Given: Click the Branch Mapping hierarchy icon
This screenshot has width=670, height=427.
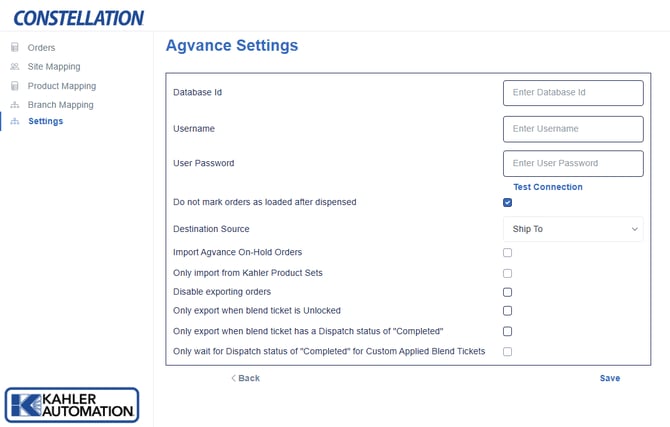Looking at the screenshot, I should 15,105.
